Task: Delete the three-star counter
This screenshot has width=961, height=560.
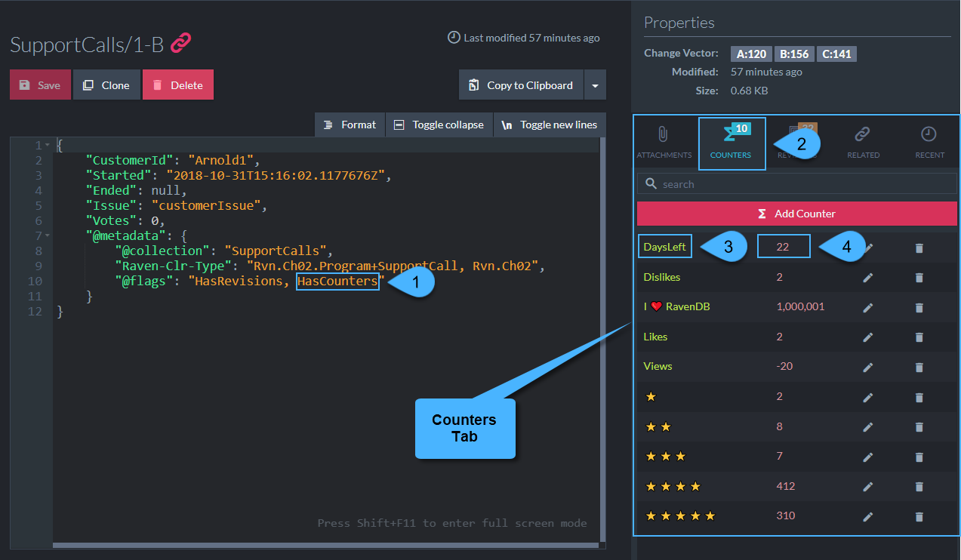Action: [x=919, y=457]
